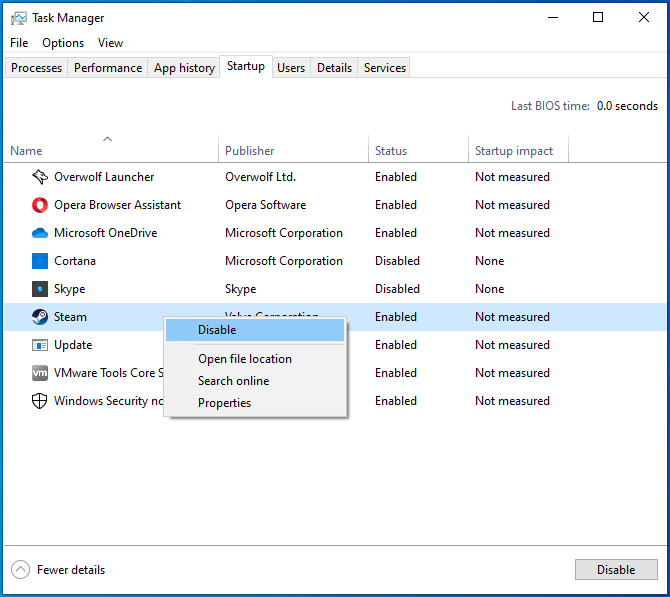
Task: Choose Search online in context menu
Action: pos(255,381)
